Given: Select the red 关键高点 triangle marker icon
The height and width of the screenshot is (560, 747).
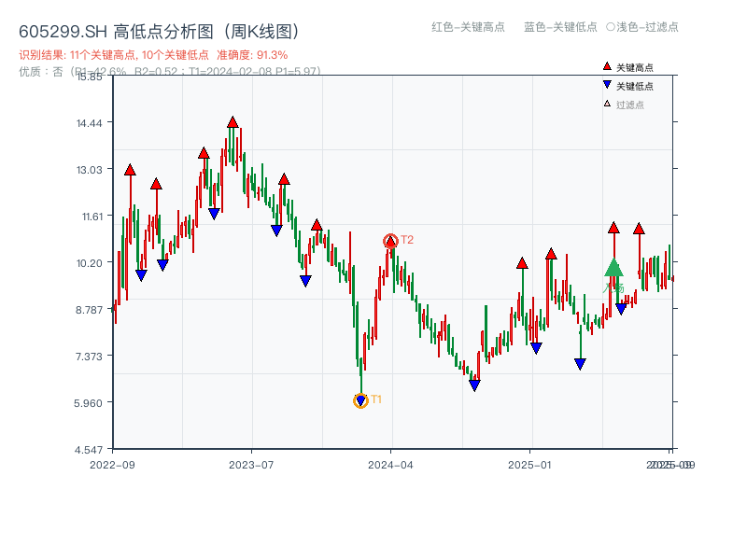Looking at the screenshot, I should pos(607,65).
